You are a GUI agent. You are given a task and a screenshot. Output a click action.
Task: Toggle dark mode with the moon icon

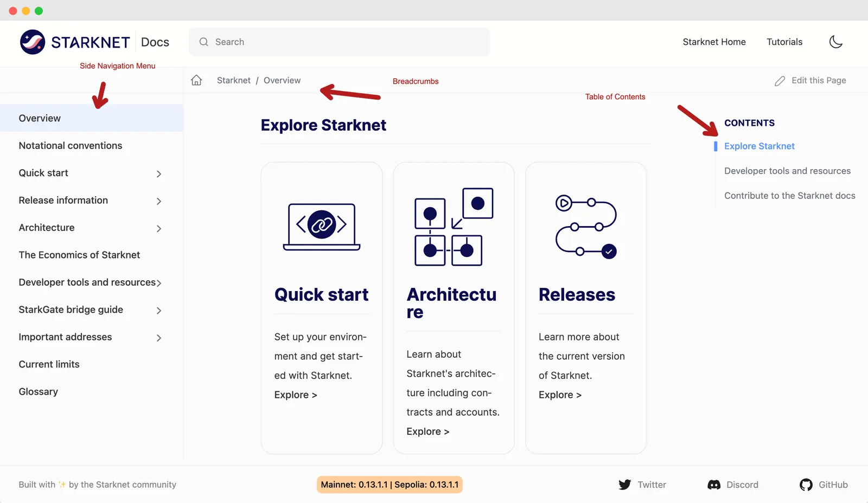pyautogui.click(x=836, y=42)
